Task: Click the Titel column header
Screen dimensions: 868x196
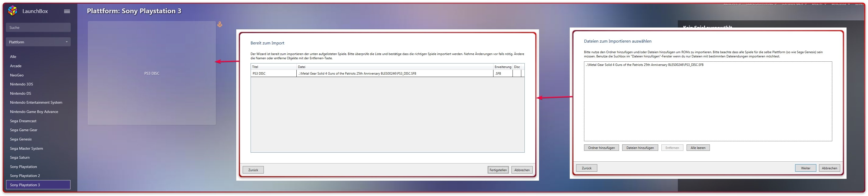Action: click(274, 67)
